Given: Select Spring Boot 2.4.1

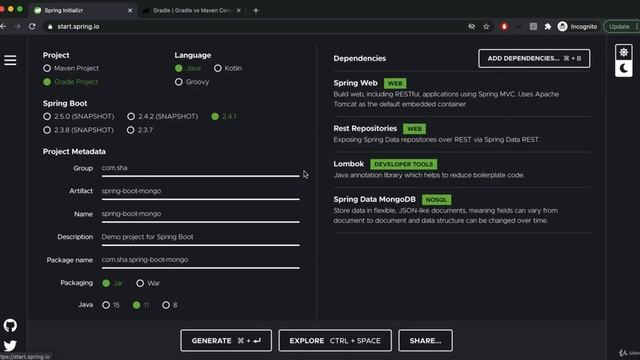Looking at the screenshot, I should click(x=215, y=116).
